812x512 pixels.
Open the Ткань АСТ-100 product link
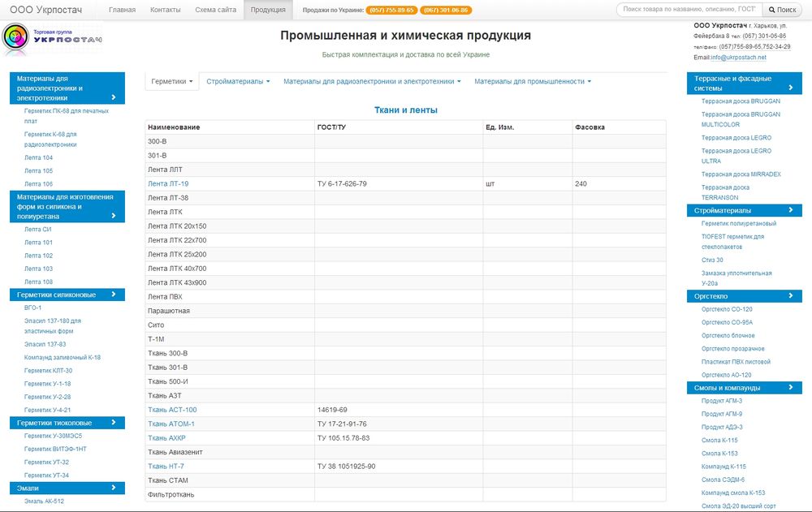click(172, 410)
